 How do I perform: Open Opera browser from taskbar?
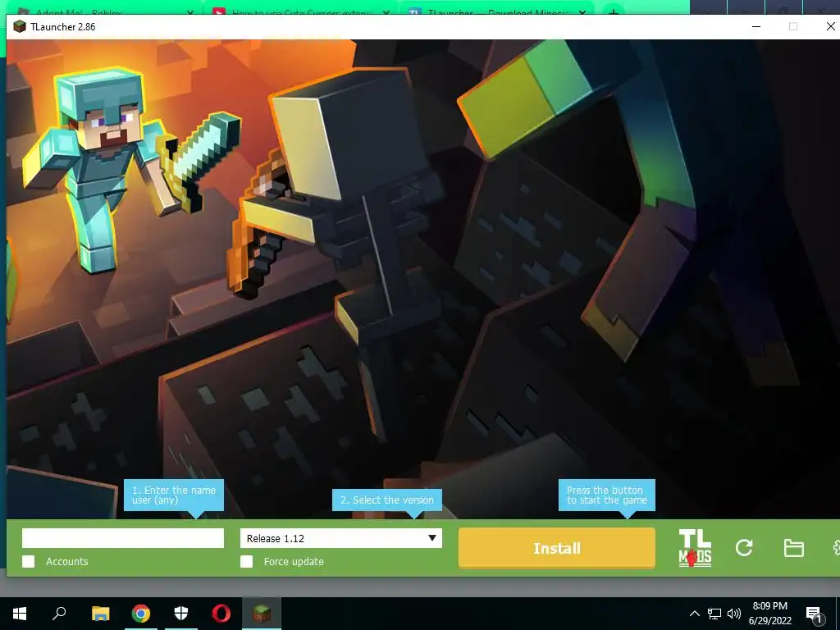pos(221,614)
